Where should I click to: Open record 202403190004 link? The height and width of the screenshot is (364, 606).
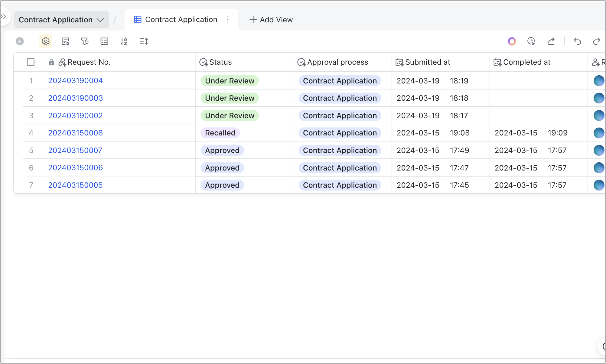pos(75,80)
